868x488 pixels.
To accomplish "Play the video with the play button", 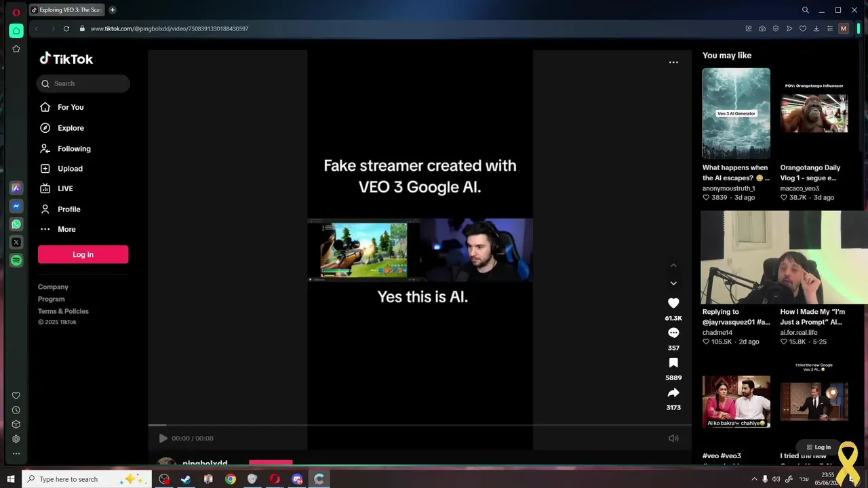I will pos(163,439).
